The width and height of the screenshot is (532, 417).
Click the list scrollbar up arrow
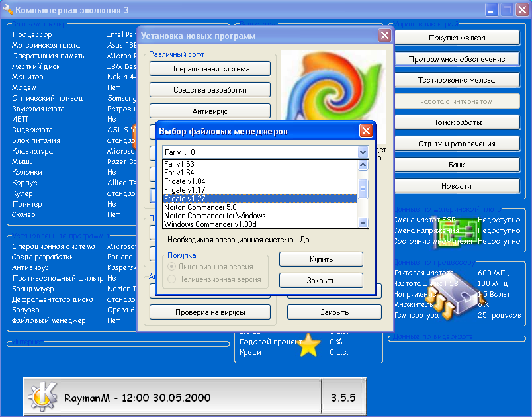pyautogui.click(x=363, y=165)
